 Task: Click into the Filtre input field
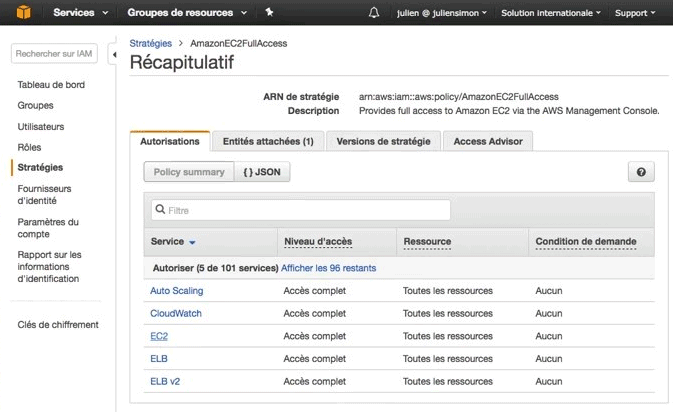(x=300, y=210)
